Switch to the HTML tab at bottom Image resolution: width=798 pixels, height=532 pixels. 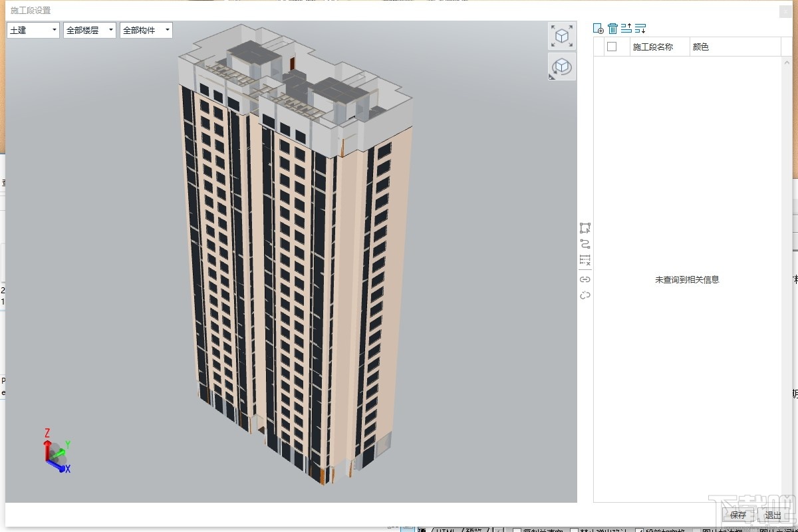click(x=448, y=529)
